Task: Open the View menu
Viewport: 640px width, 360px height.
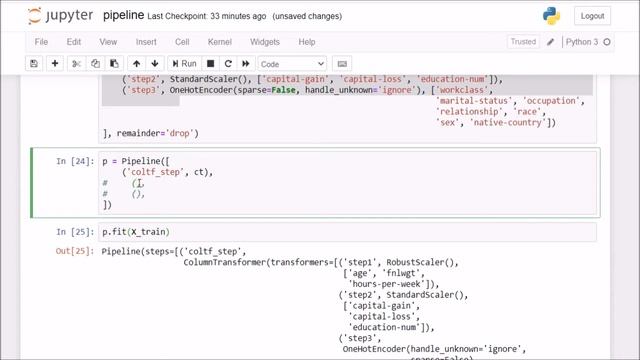Action: pos(108,42)
